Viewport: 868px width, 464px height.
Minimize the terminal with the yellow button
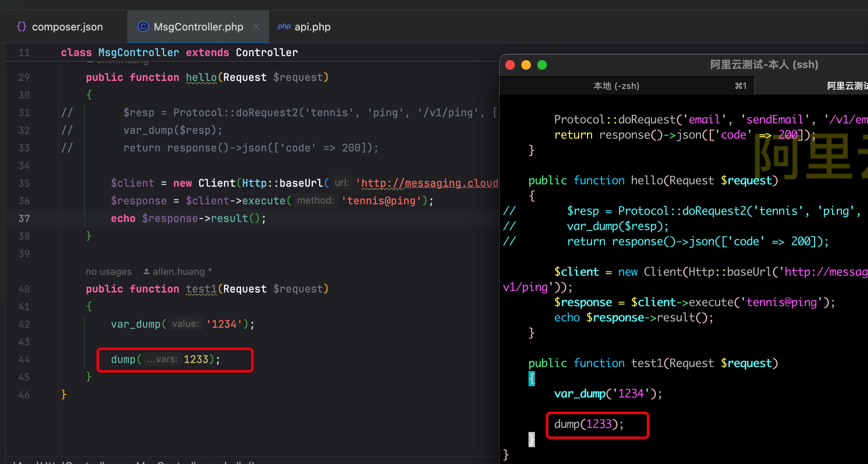(x=526, y=65)
